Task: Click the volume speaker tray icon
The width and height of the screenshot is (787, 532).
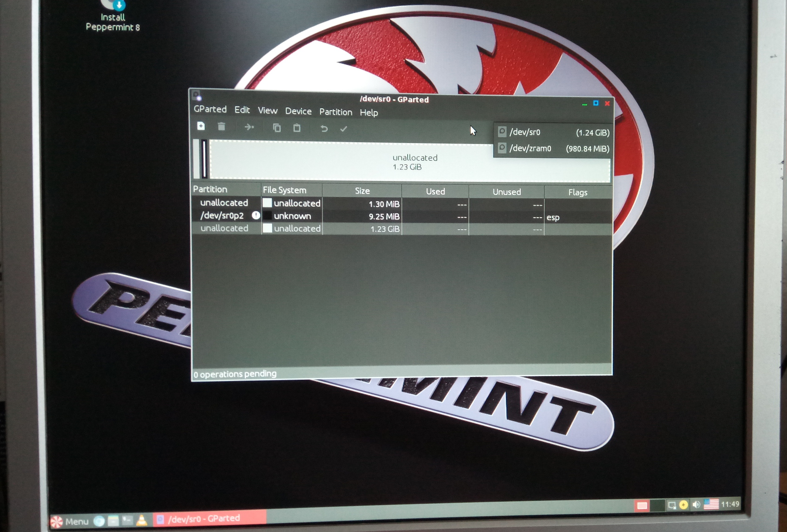Action: (696, 505)
